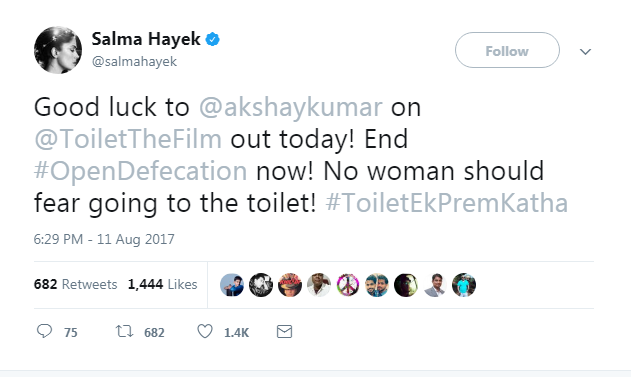Image resolution: width=631 pixels, height=377 pixels.
Task: Open the last liker avatar in teal shirt
Action: click(464, 285)
